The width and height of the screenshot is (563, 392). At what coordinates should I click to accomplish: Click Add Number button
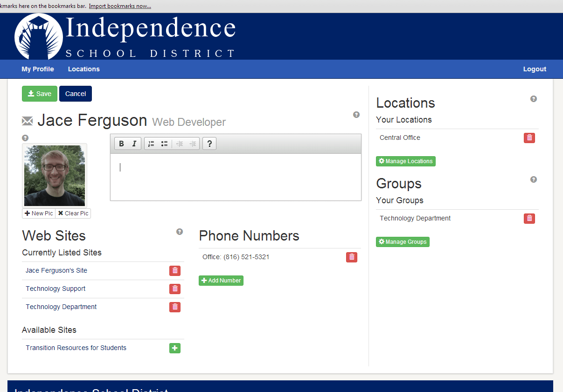(x=221, y=281)
